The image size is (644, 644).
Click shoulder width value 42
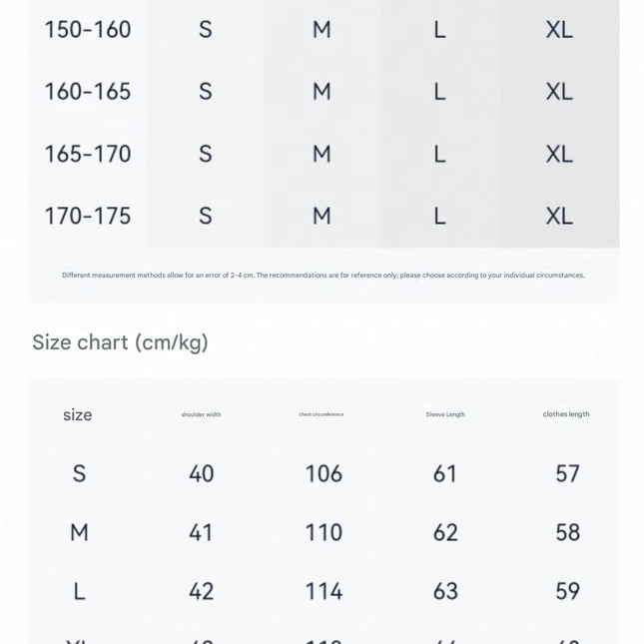pyautogui.click(x=202, y=591)
